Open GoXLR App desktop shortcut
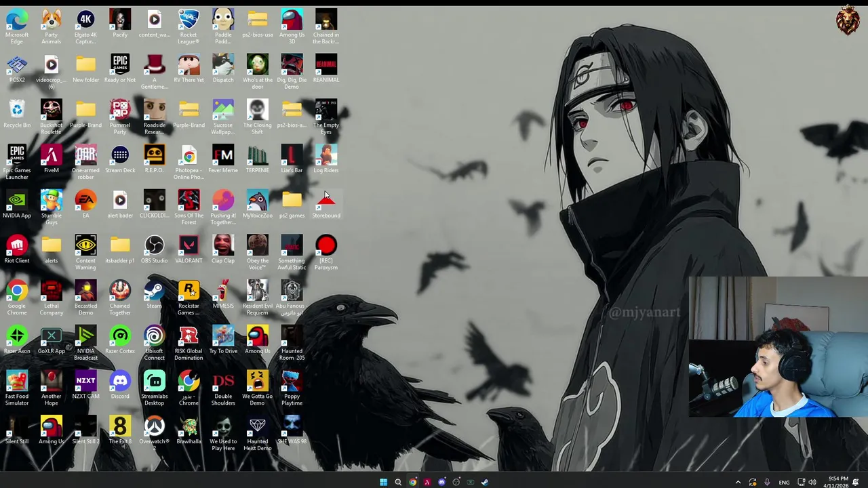This screenshot has width=868, height=488. [x=52, y=340]
